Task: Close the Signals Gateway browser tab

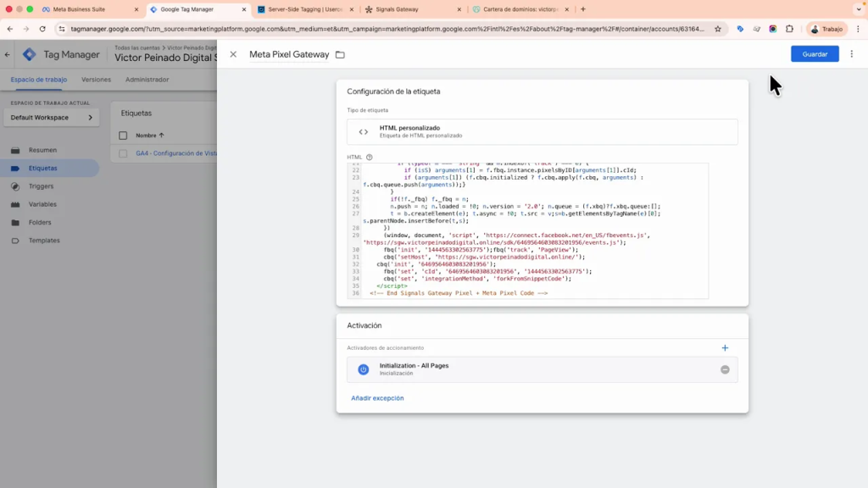Action: pyautogui.click(x=459, y=9)
